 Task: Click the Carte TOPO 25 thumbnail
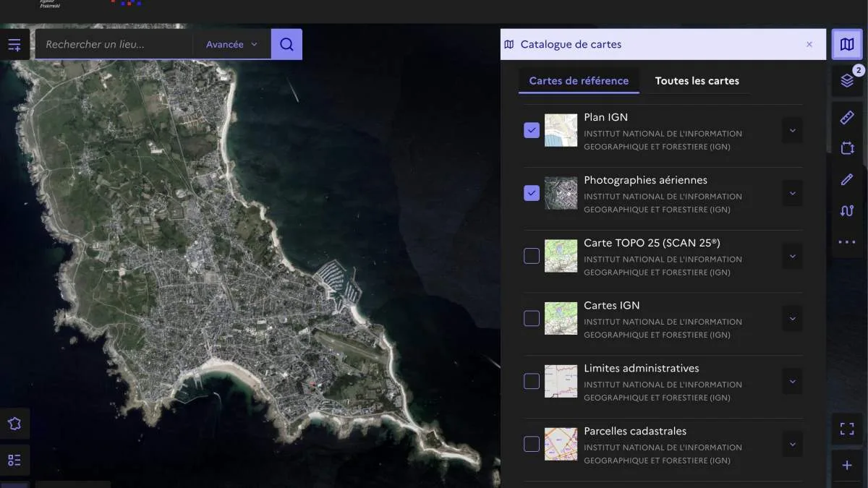tap(561, 256)
